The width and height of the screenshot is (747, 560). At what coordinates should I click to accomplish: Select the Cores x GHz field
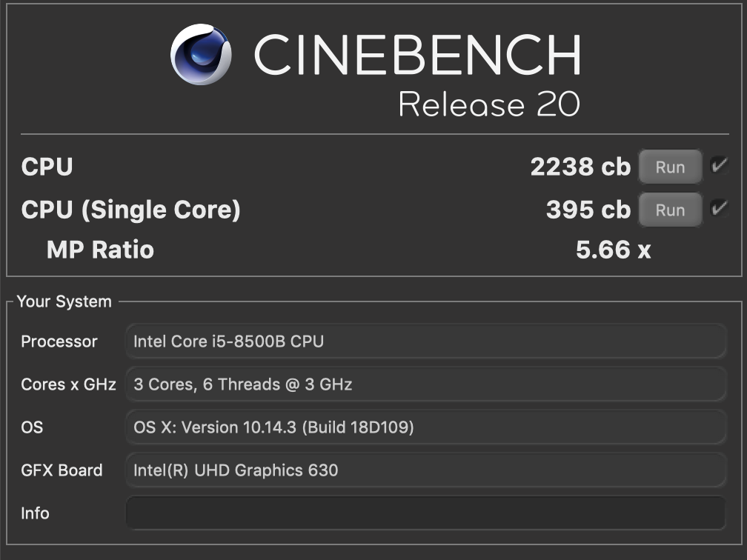point(425,384)
